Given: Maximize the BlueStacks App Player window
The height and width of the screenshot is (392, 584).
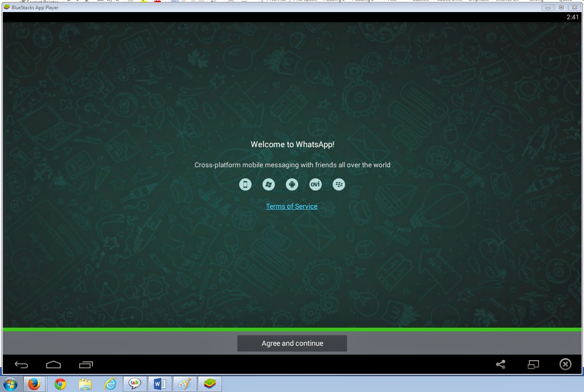Looking at the screenshot, I should [x=561, y=7].
